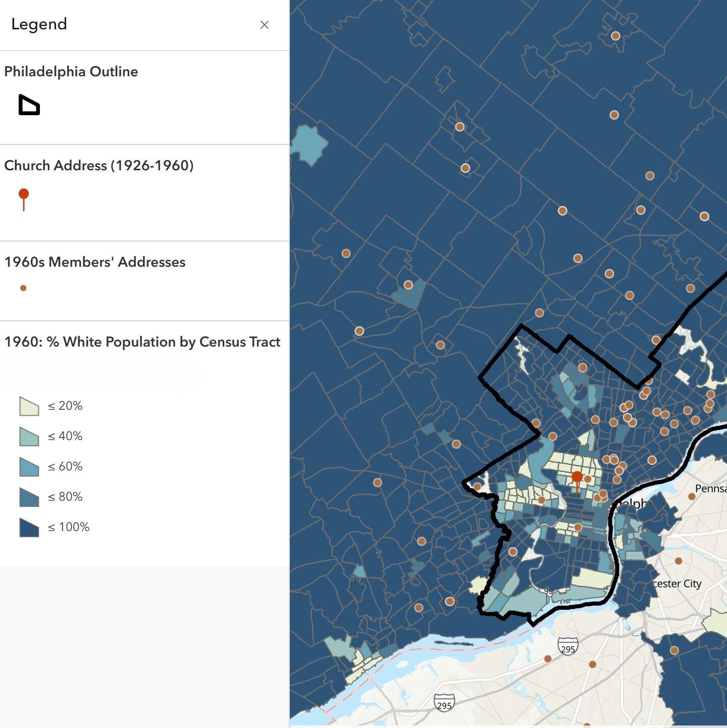Click the red church pin on the map
Screen dimensions: 727x728
coord(578,477)
